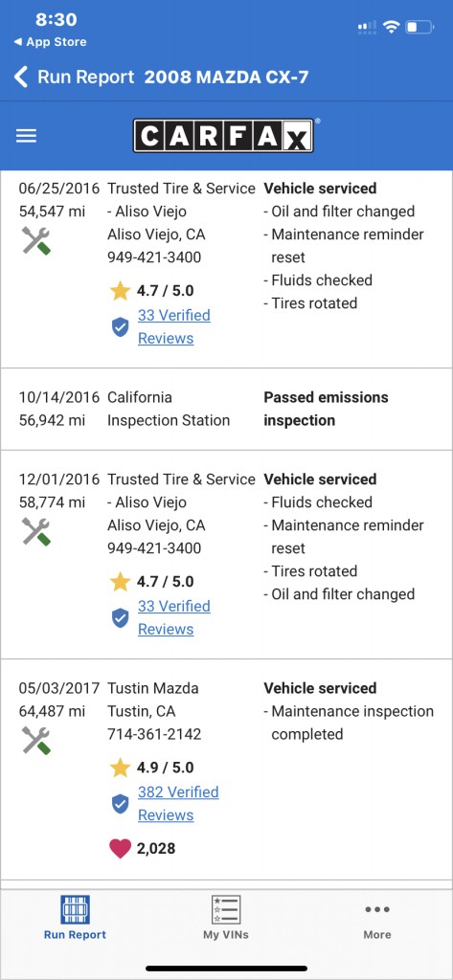Tap the CARFAX logo
The height and width of the screenshot is (980, 453).
pos(223,136)
